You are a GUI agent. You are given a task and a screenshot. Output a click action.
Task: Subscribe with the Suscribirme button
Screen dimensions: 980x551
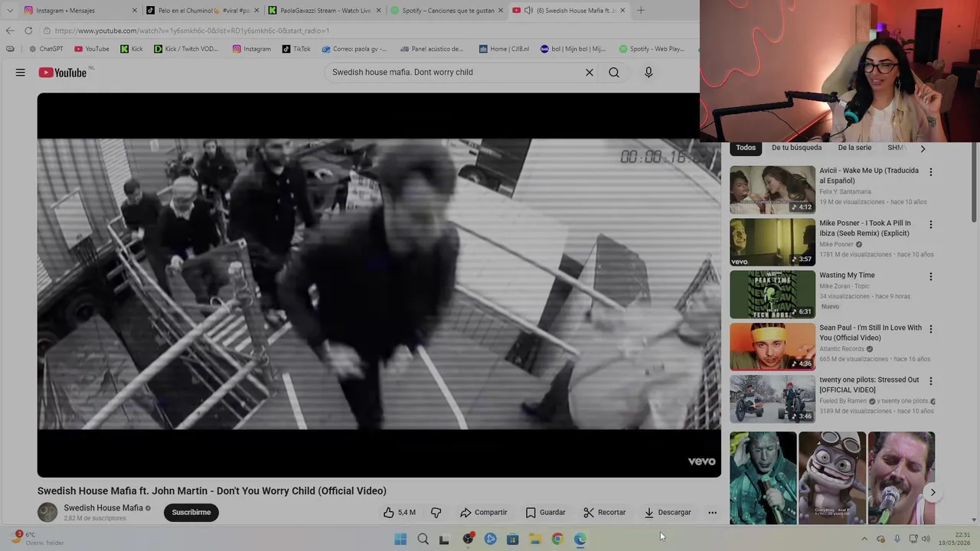click(191, 513)
